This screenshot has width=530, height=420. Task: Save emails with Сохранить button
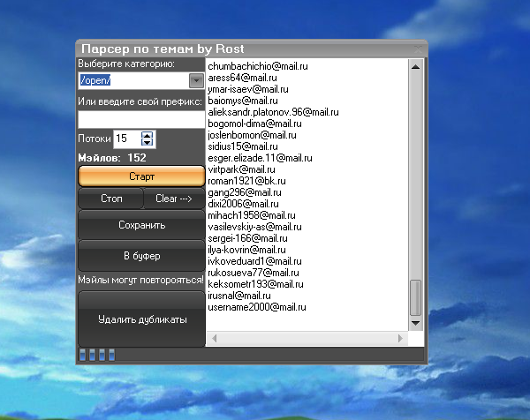(141, 225)
